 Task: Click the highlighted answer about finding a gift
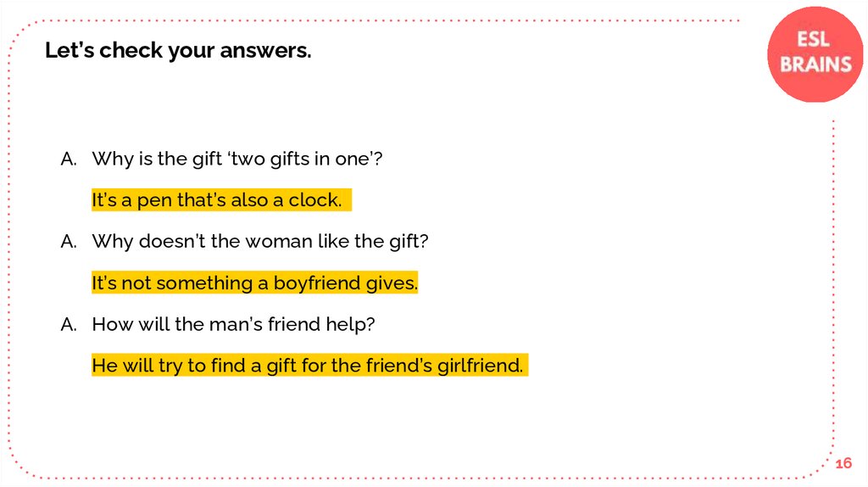click(x=307, y=366)
